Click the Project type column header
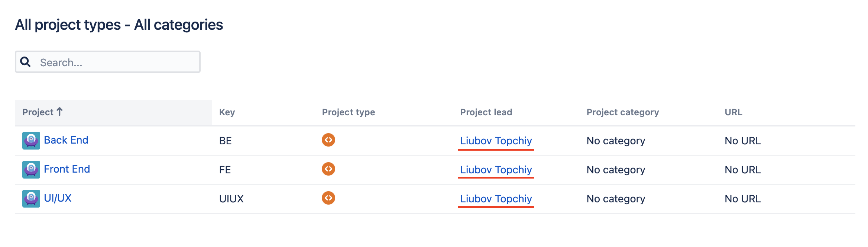Viewport: 868px width, 247px height. 348,112
